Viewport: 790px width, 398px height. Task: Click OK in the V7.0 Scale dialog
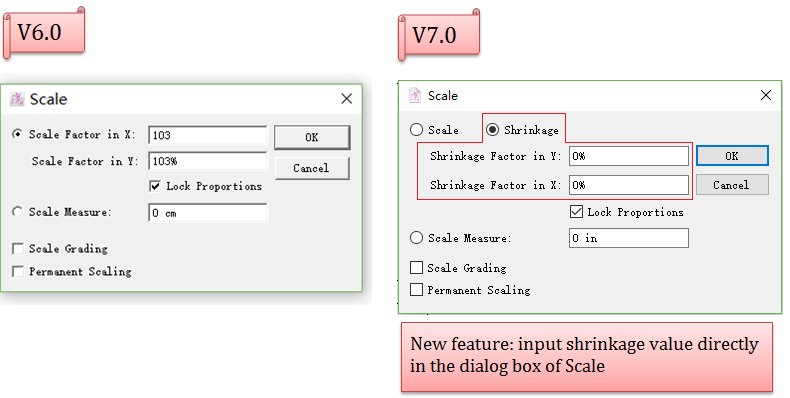pos(732,156)
